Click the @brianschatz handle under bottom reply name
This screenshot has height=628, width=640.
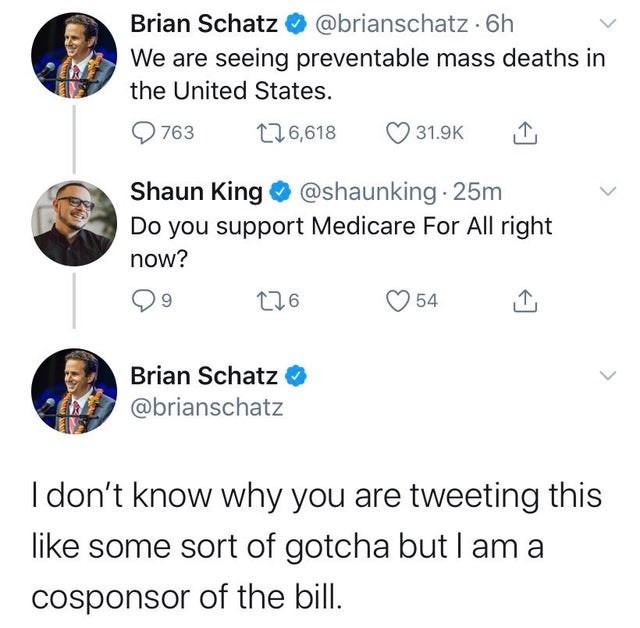(x=207, y=407)
